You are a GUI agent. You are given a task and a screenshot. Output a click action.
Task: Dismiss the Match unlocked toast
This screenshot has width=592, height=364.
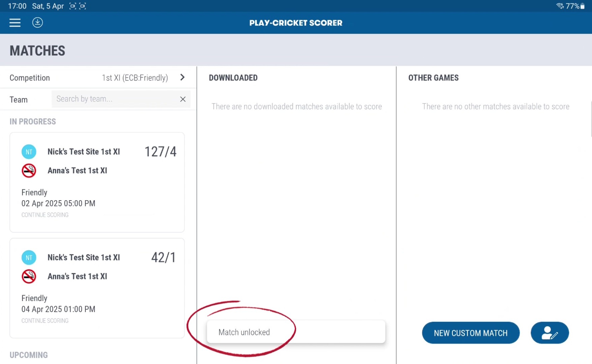coord(296,332)
